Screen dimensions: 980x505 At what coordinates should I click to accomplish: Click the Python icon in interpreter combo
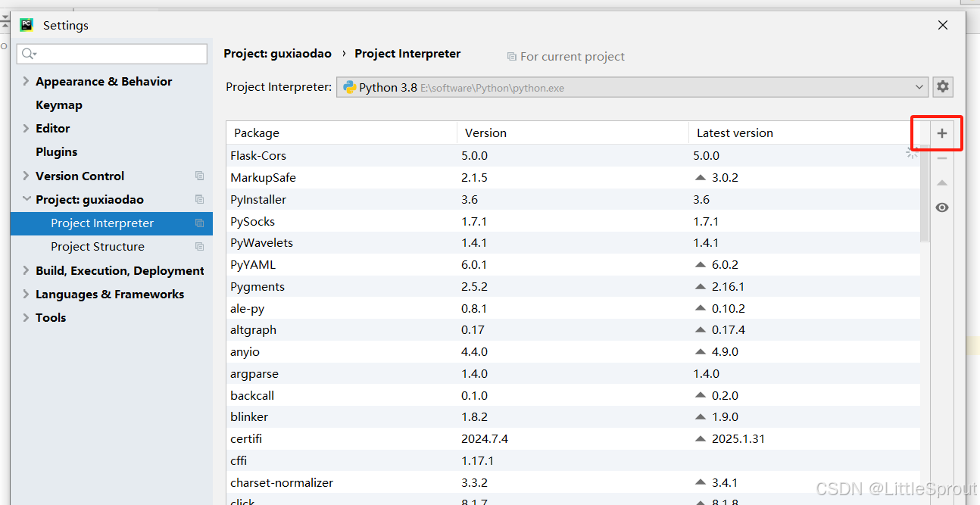(349, 87)
